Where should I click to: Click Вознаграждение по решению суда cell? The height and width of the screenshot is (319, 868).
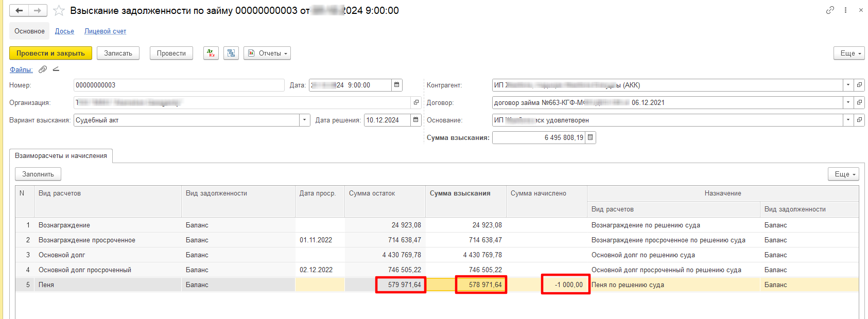coord(673,225)
